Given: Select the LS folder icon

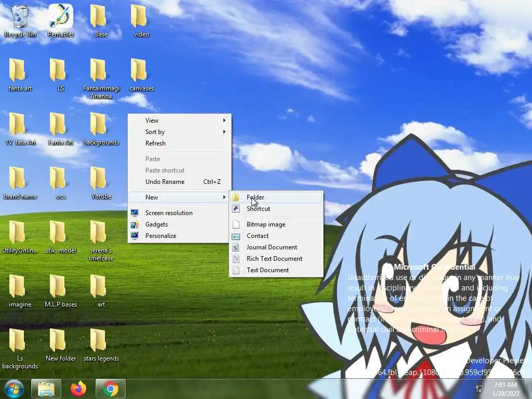Looking at the screenshot, I should point(61,75).
